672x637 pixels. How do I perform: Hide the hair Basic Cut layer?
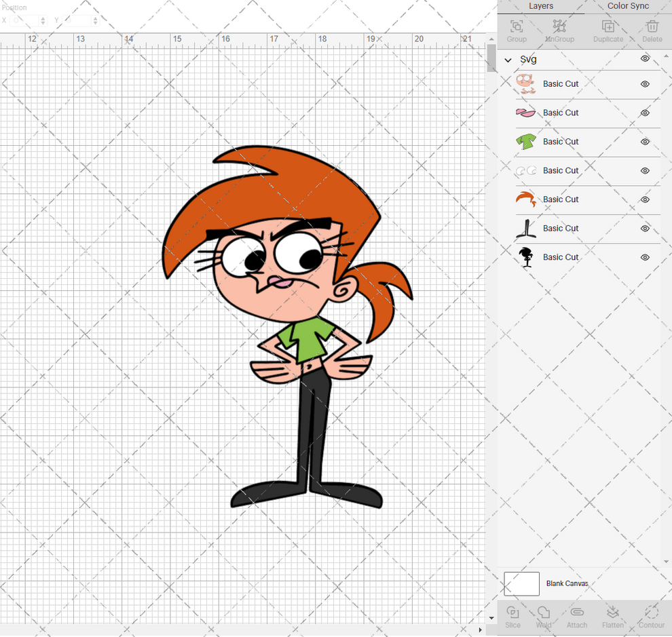coord(644,199)
